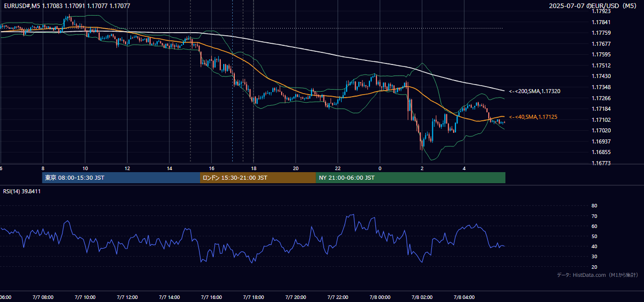Click RSI scale value 30
The image size is (644, 302).
click(x=594, y=257)
